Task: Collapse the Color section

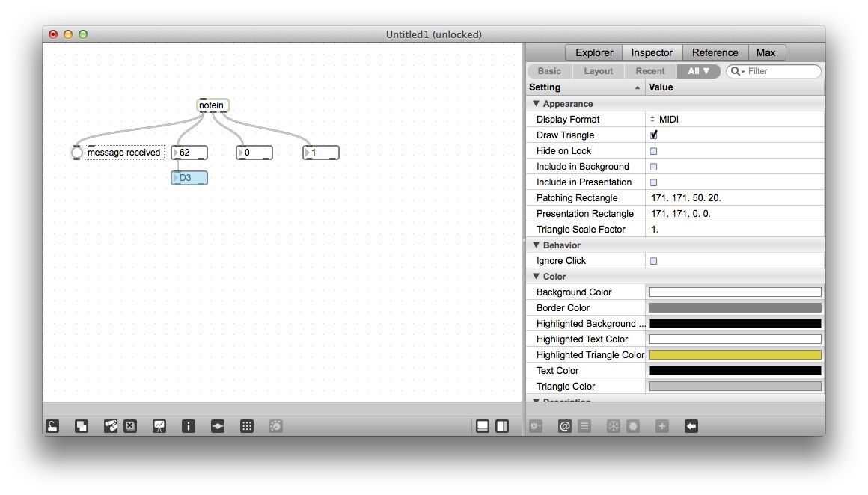Action: click(x=536, y=276)
